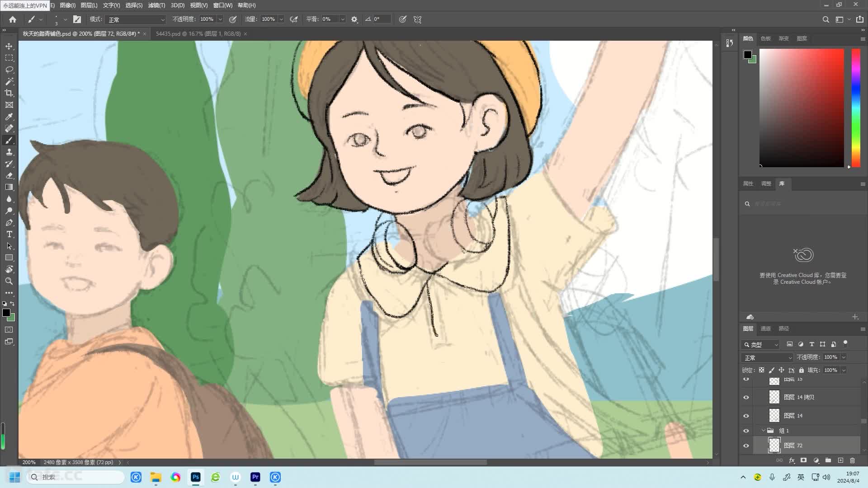
Task: Switch to the 路径 paths tab
Action: click(x=783, y=328)
